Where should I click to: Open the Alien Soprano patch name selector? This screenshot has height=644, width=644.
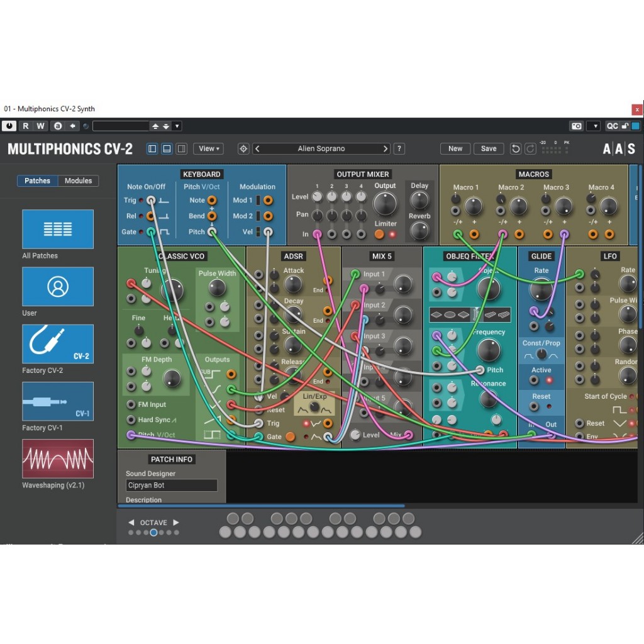321,148
